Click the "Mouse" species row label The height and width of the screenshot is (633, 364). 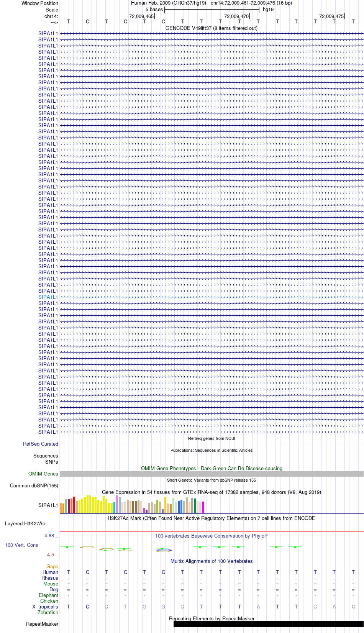click(x=51, y=584)
